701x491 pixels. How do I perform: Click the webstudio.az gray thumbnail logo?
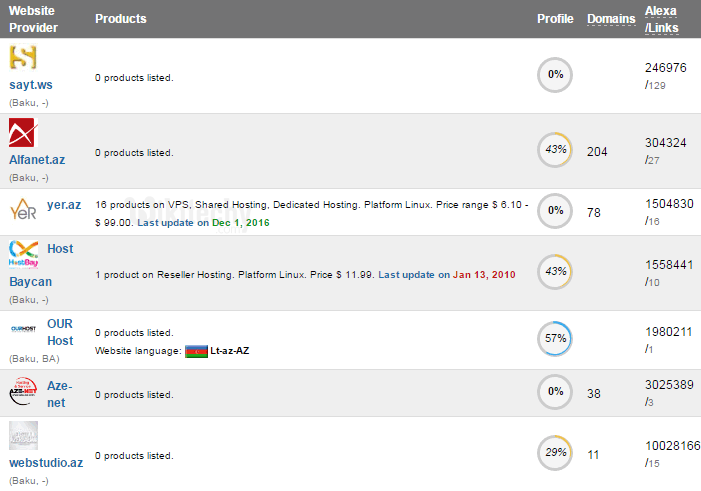click(x=23, y=435)
